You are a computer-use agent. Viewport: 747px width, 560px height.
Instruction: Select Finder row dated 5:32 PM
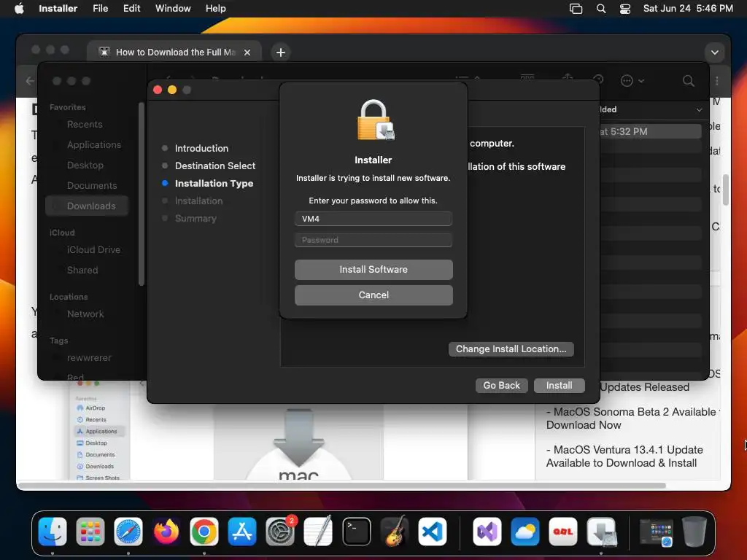(x=650, y=131)
